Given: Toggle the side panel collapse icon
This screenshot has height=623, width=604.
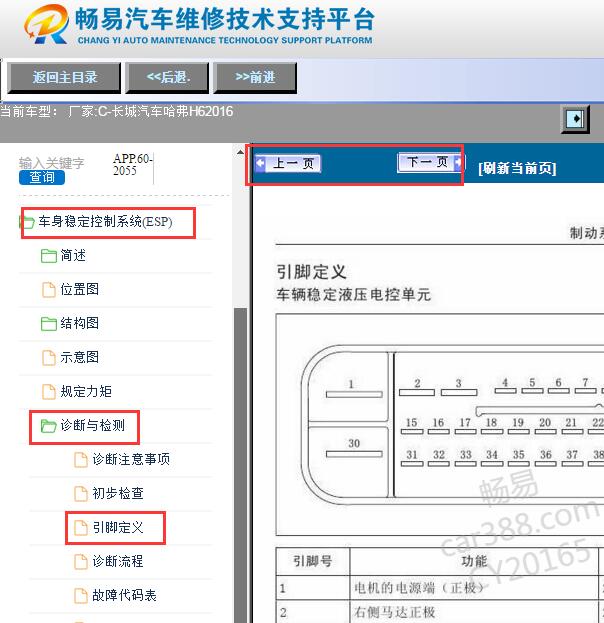Looking at the screenshot, I should [x=575, y=118].
